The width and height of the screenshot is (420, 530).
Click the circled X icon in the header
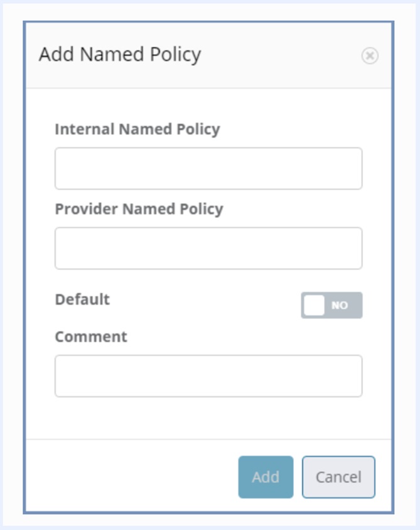(x=370, y=56)
